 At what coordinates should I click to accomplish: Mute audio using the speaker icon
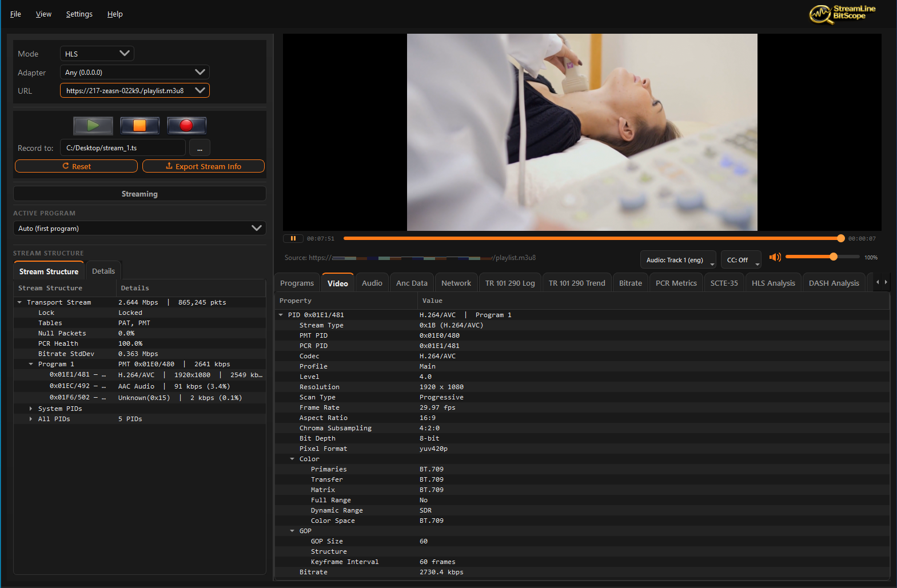(775, 257)
